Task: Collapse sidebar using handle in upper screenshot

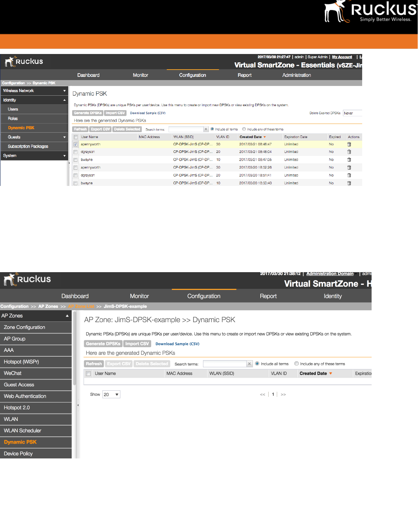Action: click(x=69, y=163)
